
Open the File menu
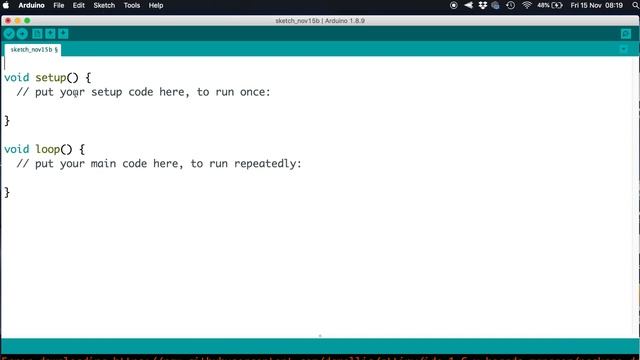pyautogui.click(x=59, y=5)
